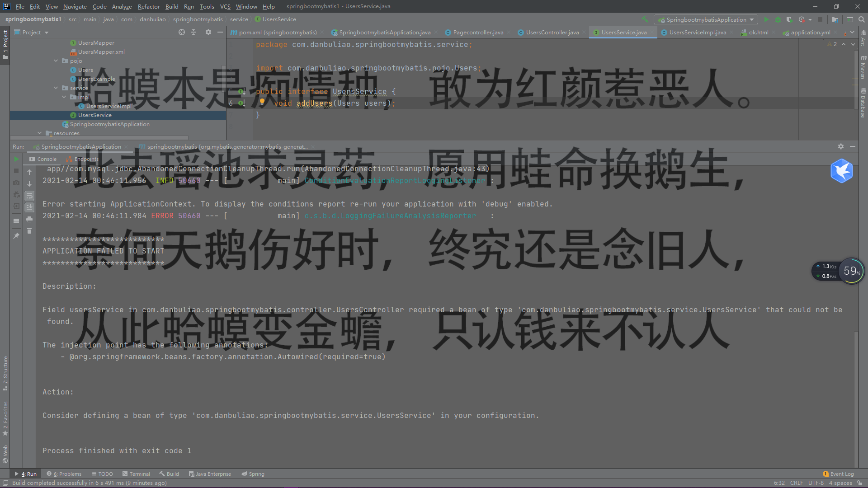The height and width of the screenshot is (488, 868).
Task: Toggle read-only lock icon in status bar
Action: click(859, 483)
